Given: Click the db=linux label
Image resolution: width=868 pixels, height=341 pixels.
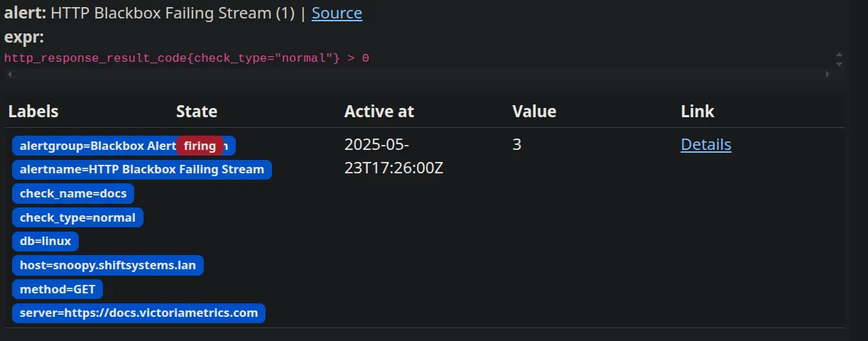Looking at the screenshot, I should (x=45, y=241).
